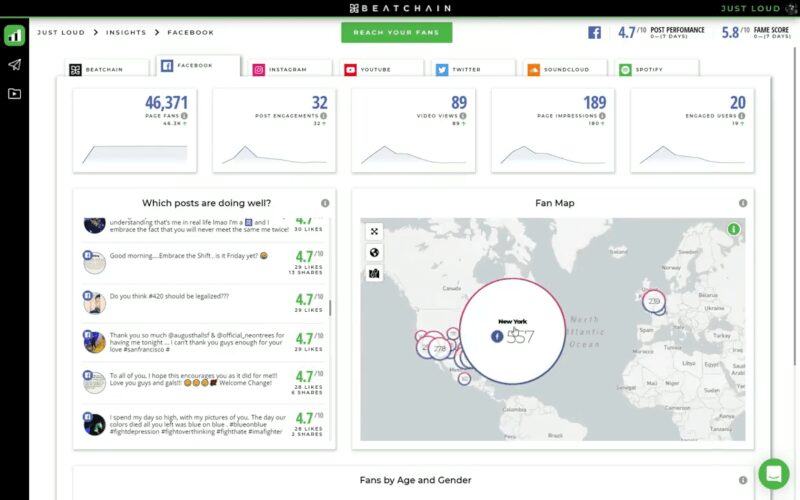Image resolution: width=800 pixels, height=500 pixels.
Task: Click info icon next to Post Engagements
Action: click(323, 116)
